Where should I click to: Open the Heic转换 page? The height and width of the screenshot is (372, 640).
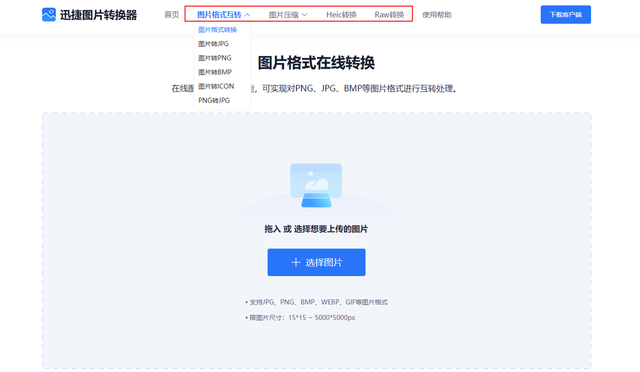point(341,15)
